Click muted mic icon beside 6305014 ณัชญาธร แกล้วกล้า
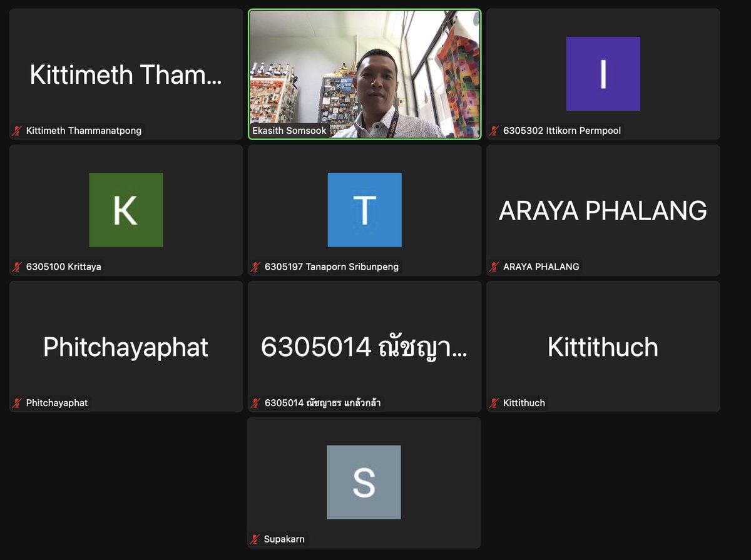 click(256, 403)
